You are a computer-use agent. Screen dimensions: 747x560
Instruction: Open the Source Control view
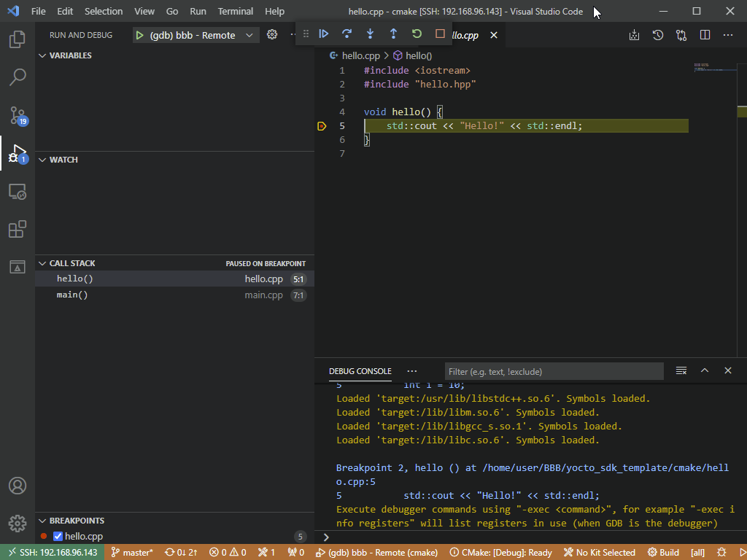click(x=18, y=115)
